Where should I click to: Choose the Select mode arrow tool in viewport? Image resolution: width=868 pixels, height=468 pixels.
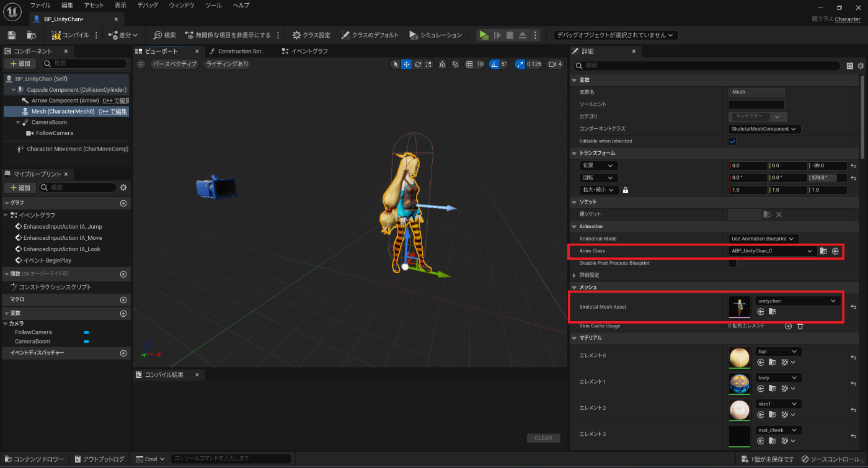click(x=396, y=64)
